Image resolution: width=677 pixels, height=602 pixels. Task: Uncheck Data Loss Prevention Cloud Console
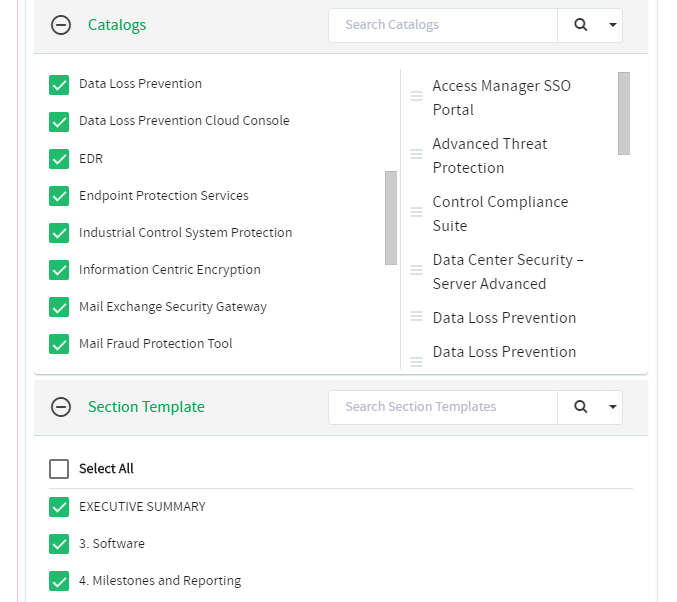pyautogui.click(x=59, y=122)
